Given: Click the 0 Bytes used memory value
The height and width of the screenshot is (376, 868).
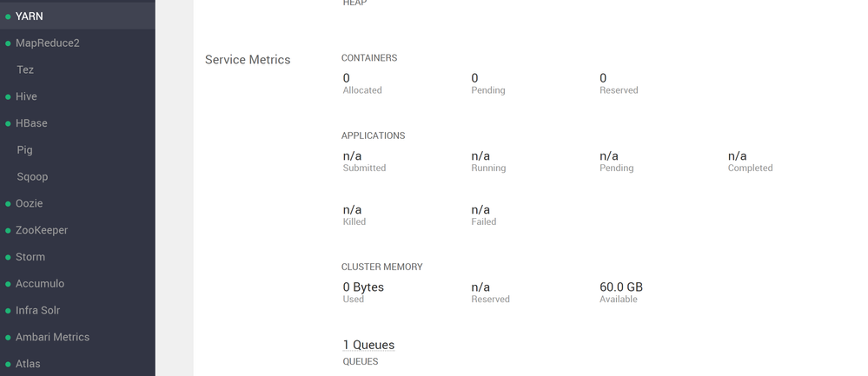Looking at the screenshot, I should coord(363,287).
